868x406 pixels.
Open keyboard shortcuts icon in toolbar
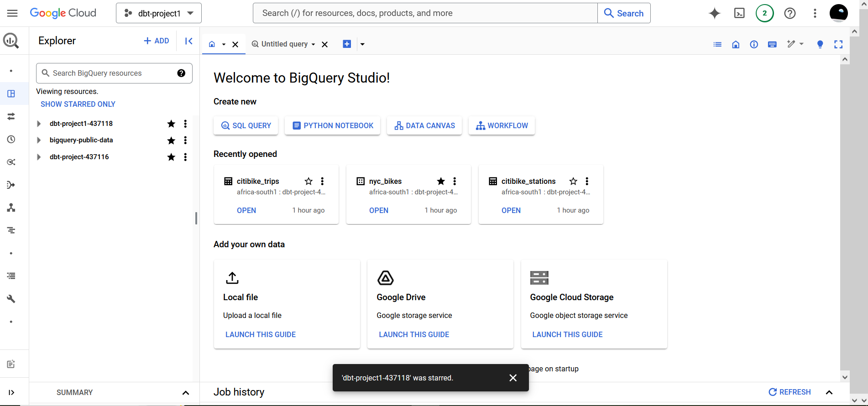pyautogui.click(x=772, y=44)
